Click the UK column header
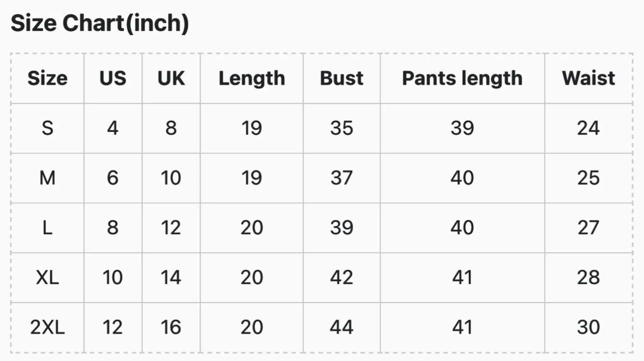The height and width of the screenshot is (361, 644). [x=171, y=78]
